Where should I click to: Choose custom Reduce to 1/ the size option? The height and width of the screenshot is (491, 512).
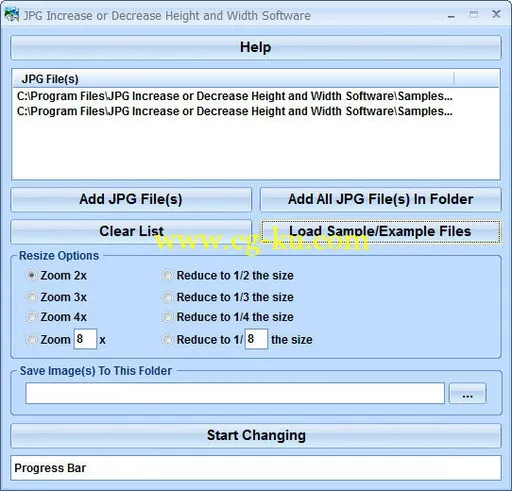(x=167, y=340)
